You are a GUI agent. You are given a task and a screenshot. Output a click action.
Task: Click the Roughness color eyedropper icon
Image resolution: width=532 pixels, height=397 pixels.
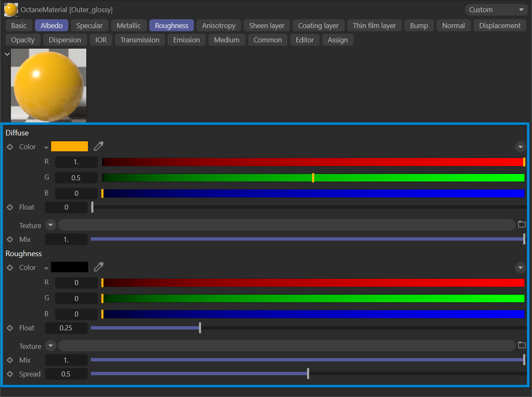click(x=98, y=267)
